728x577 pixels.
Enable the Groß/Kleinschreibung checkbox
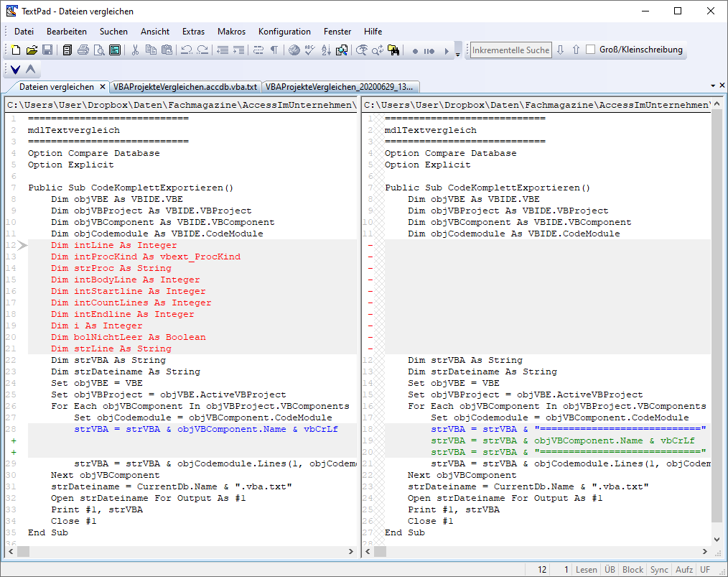[590, 50]
